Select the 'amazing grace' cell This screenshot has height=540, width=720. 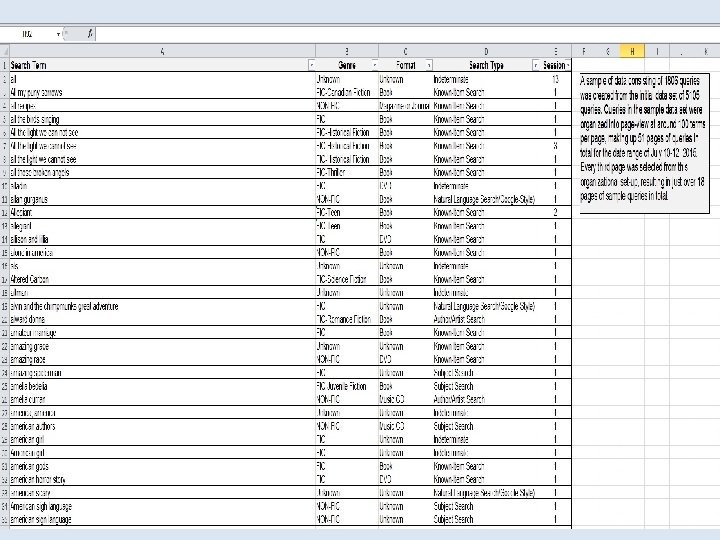[x=163, y=346]
